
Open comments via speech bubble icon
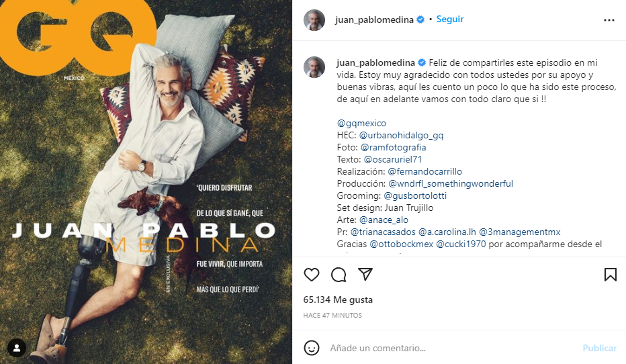(339, 275)
